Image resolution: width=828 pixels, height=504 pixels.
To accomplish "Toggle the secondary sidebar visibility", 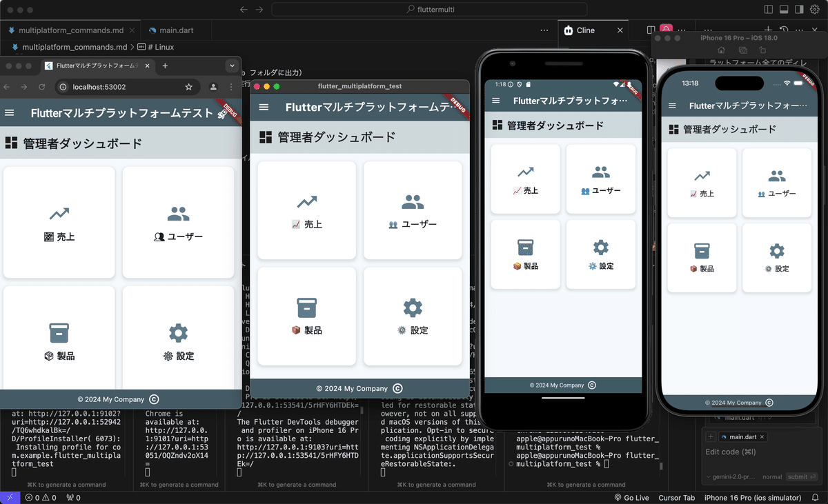I will pyautogui.click(x=799, y=9).
